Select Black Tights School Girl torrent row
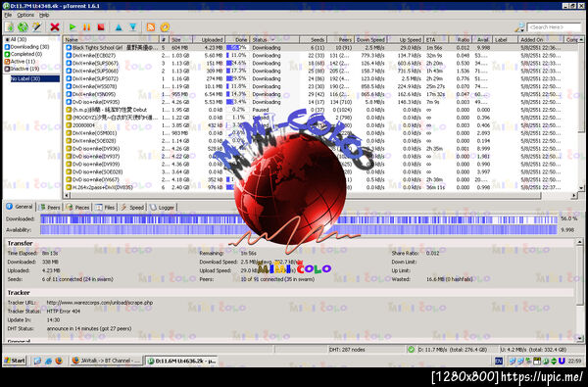The width and height of the screenshot is (588, 387). coord(320,48)
